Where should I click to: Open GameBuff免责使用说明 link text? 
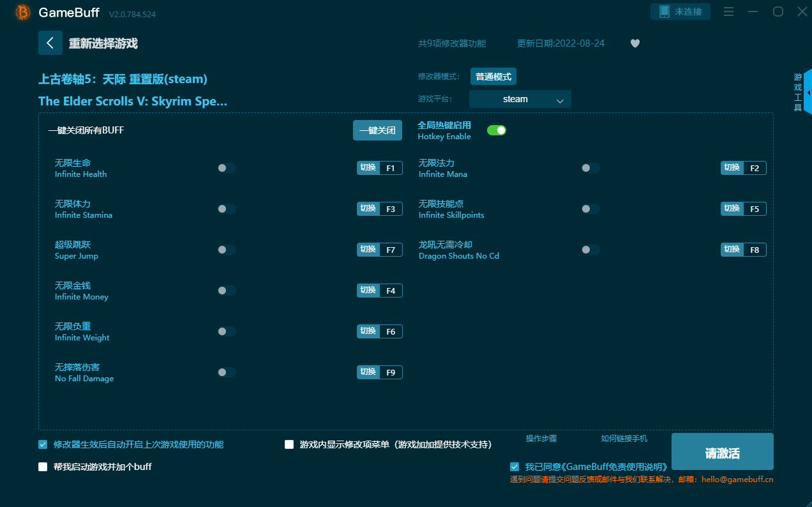tap(615, 467)
